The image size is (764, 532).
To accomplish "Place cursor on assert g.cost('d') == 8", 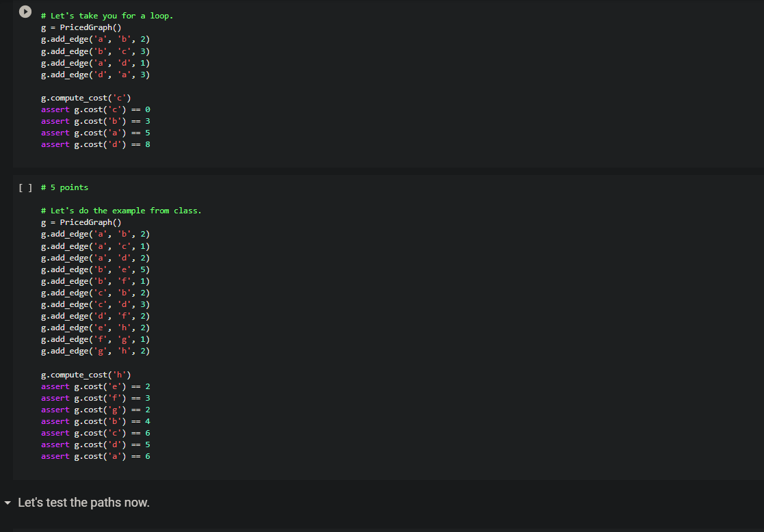I will pyautogui.click(x=95, y=144).
